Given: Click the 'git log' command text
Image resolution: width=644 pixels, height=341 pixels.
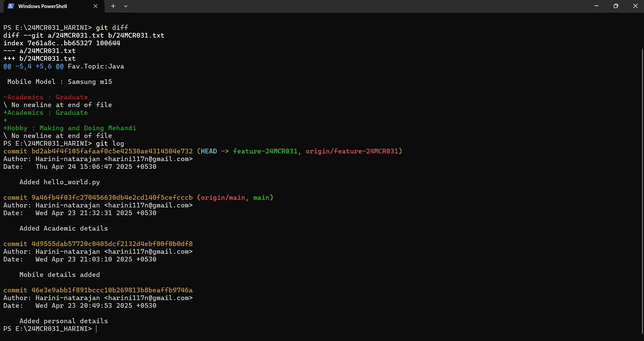Looking at the screenshot, I should pos(110,144).
